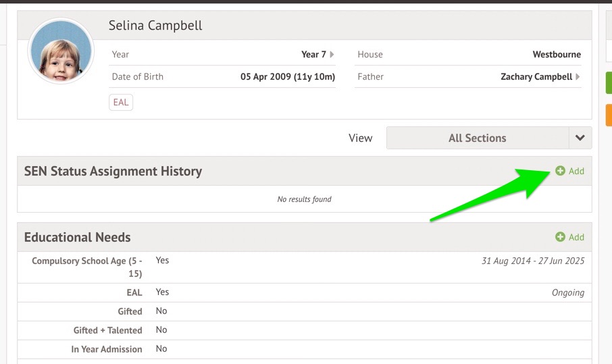Open the Gifted + Talented row
Image resolution: width=612 pixels, height=364 pixels.
pyautogui.click(x=304, y=330)
